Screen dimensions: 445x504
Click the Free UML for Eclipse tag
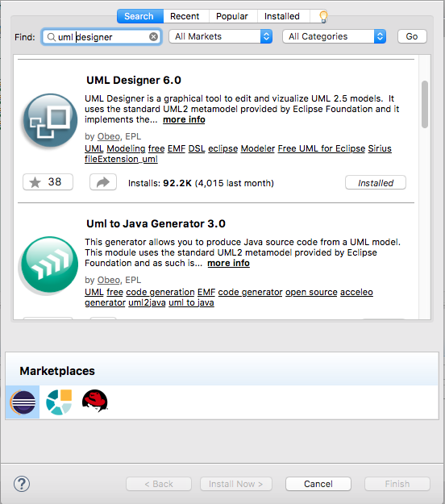tap(322, 148)
